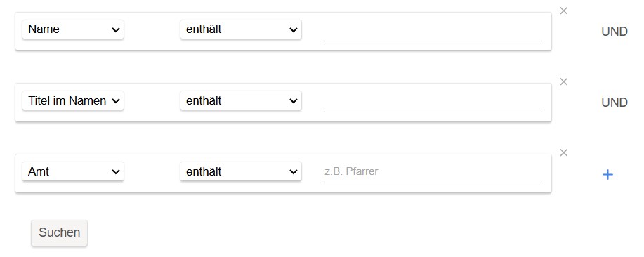The image size is (644, 257).
Task: Change the enthält operator in Titel row
Action: coord(241,100)
